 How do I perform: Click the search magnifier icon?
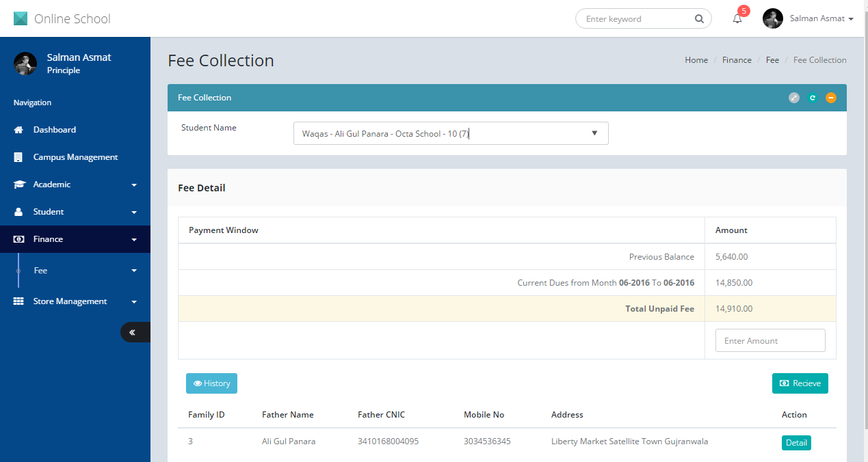(x=699, y=19)
